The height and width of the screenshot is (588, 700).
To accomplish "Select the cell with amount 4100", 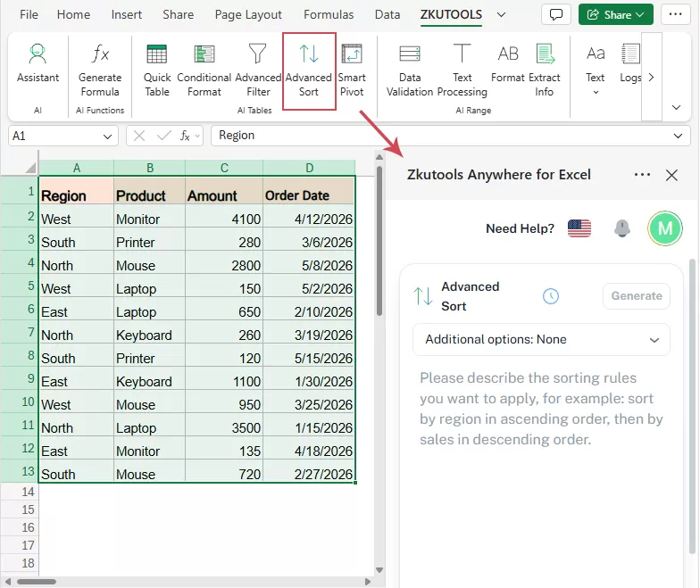I will tap(224, 216).
